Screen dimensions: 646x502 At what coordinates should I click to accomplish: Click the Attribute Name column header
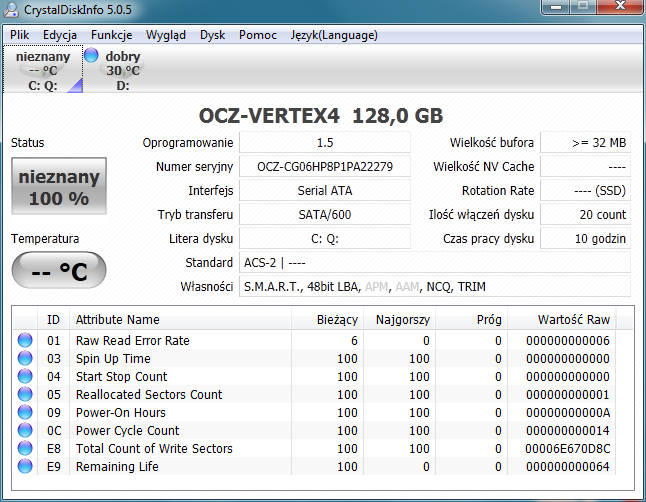180,319
